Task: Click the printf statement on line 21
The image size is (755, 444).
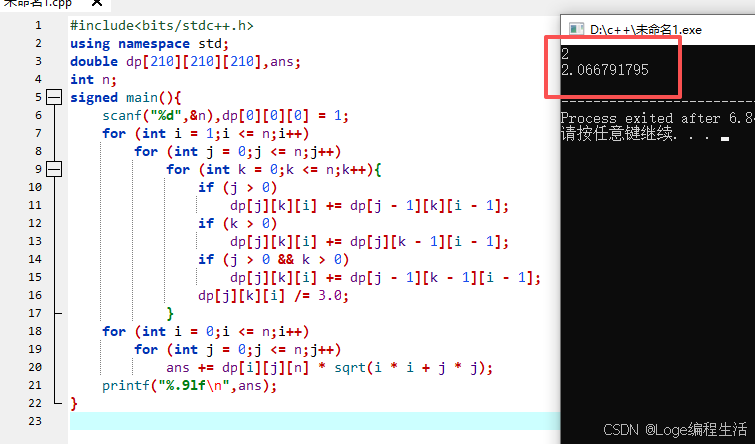Action: click(x=189, y=386)
